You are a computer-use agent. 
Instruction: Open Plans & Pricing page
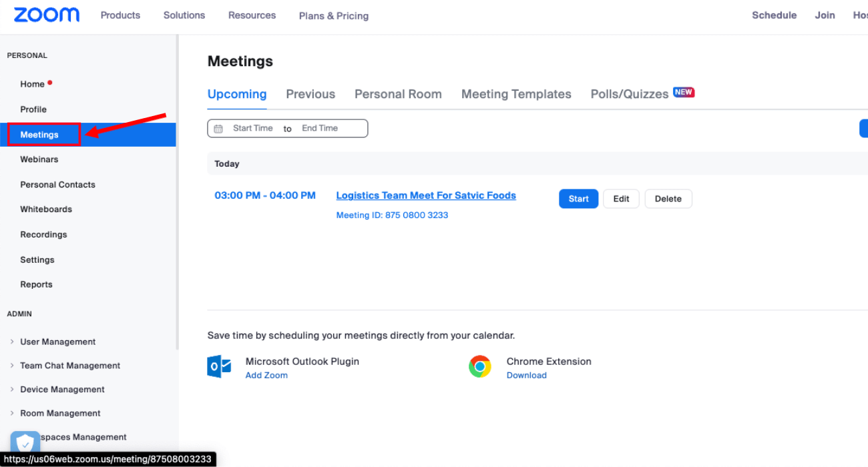(334, 15)
